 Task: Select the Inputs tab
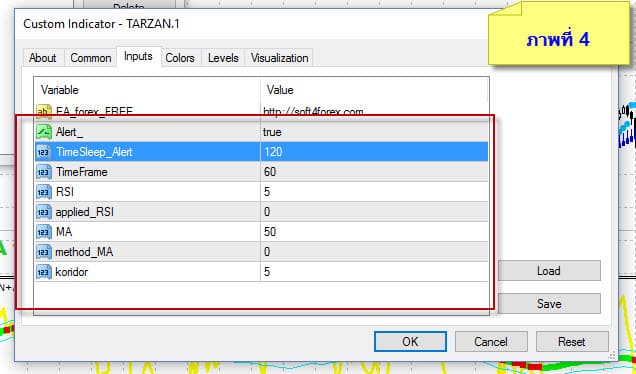click(x=138, y=56)
